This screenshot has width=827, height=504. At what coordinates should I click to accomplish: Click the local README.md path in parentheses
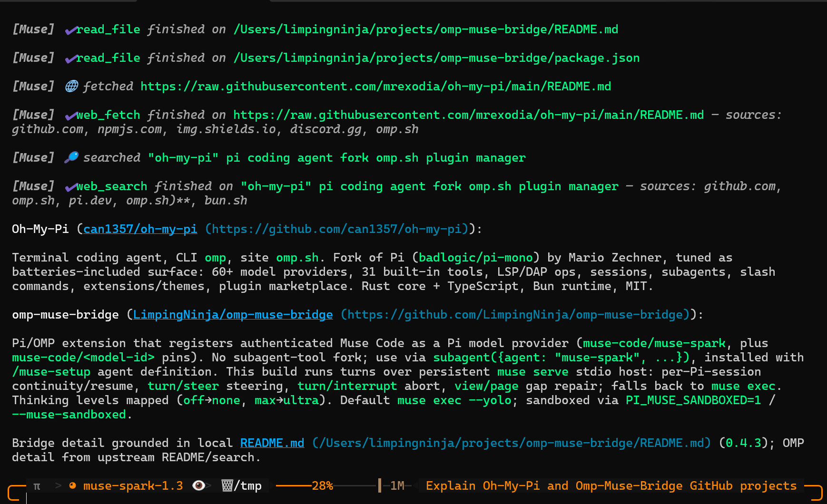511,443
